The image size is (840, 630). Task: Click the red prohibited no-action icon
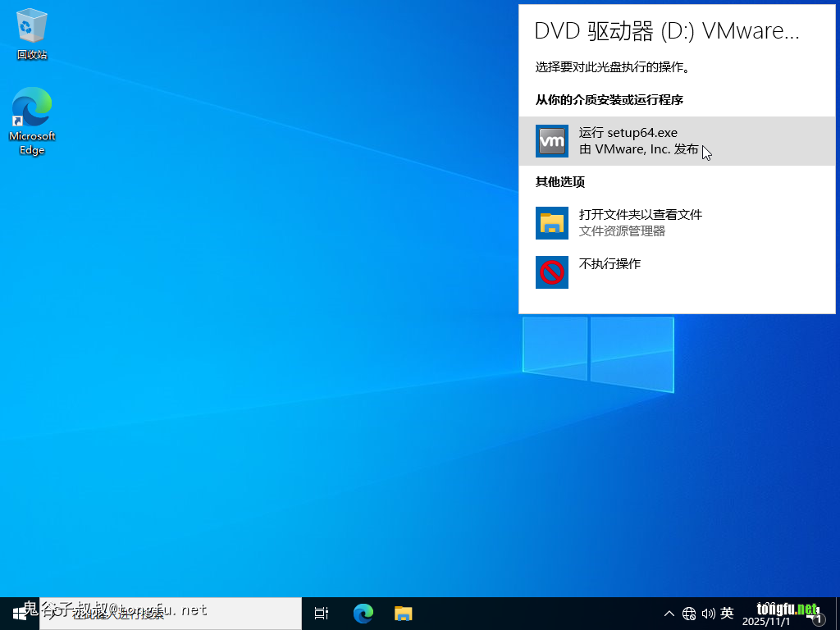(x=551, y=272)
